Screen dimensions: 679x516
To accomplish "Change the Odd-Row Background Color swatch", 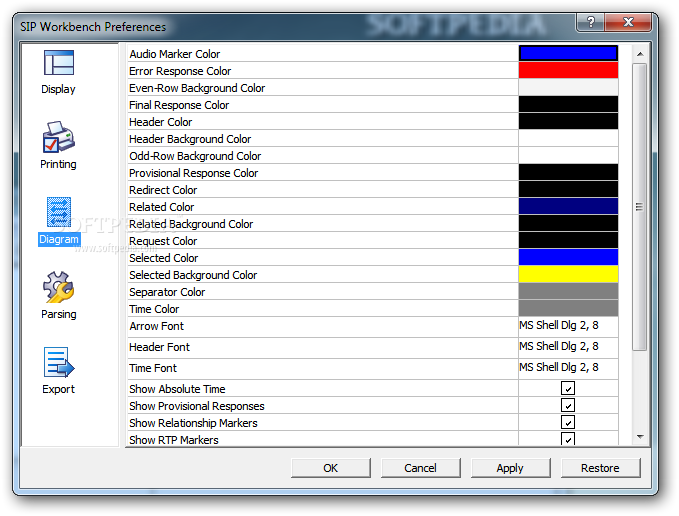I will point(568,155).
